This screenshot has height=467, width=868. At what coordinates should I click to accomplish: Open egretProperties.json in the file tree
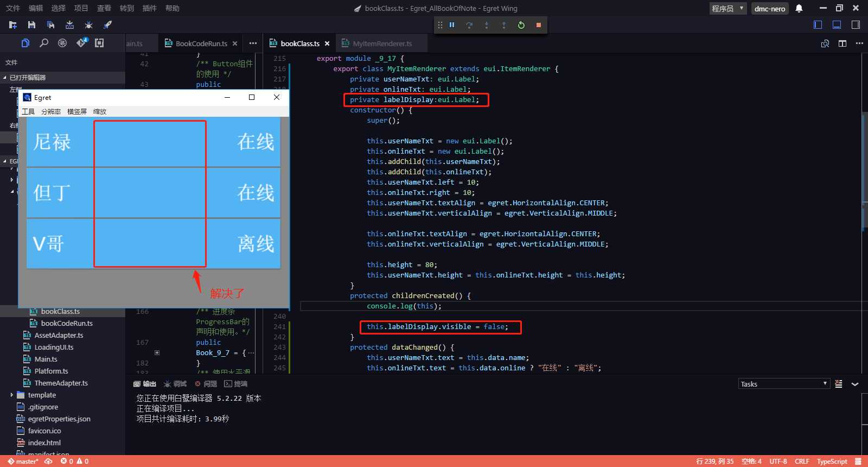point(59,419)
